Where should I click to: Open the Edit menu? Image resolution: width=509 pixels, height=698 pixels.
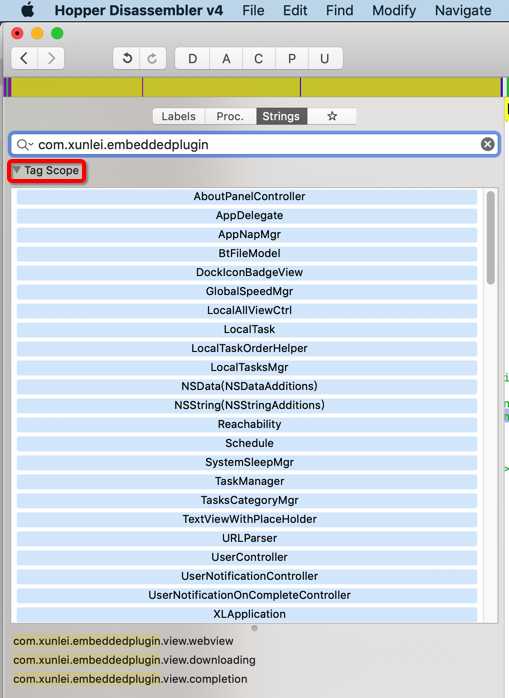(x=295, y=10)
